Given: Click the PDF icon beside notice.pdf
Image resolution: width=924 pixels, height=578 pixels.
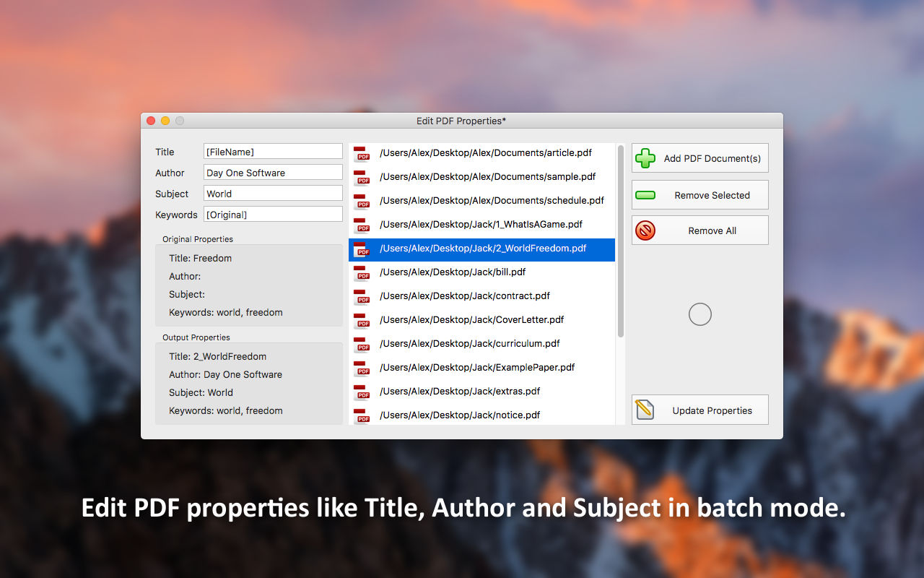Looking at the screenshot, I should [362, 415].
